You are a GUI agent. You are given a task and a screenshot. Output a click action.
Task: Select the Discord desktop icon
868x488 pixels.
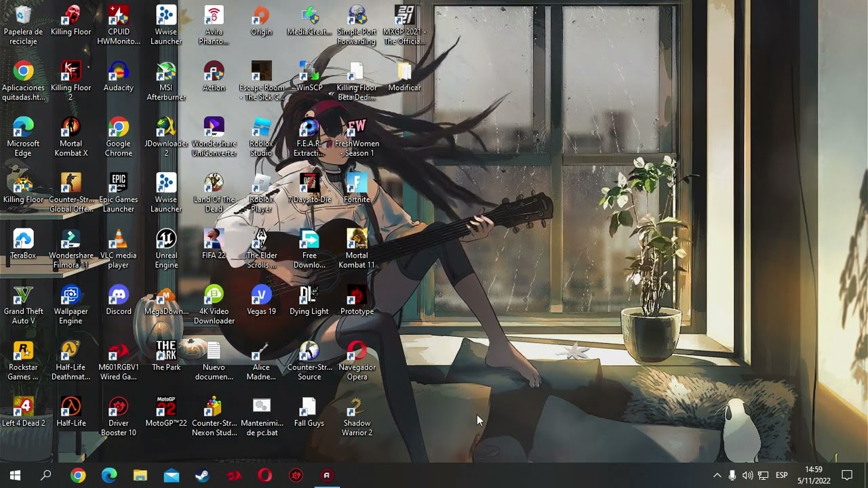[x=119, y=300]
